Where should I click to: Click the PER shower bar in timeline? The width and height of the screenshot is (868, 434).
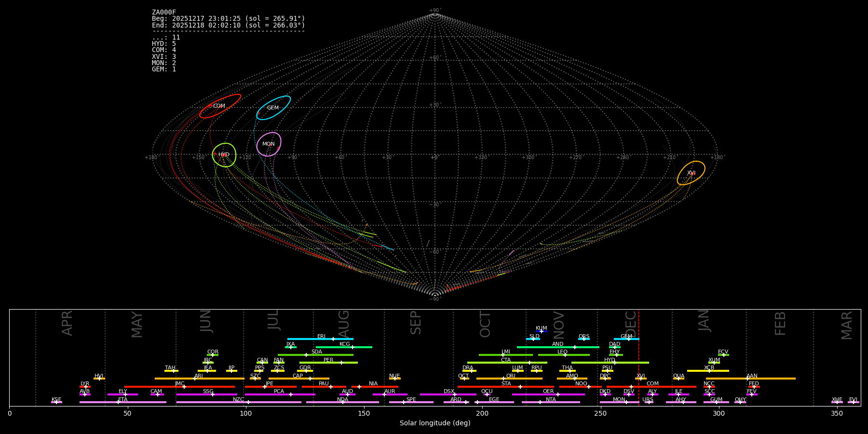coord(328,363)
